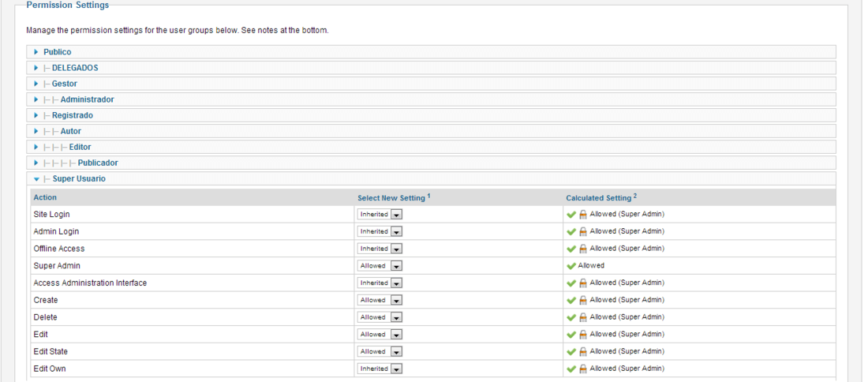Open the Super Admin setting dropdown
The image size is (868, 382).
coord(380,266)
